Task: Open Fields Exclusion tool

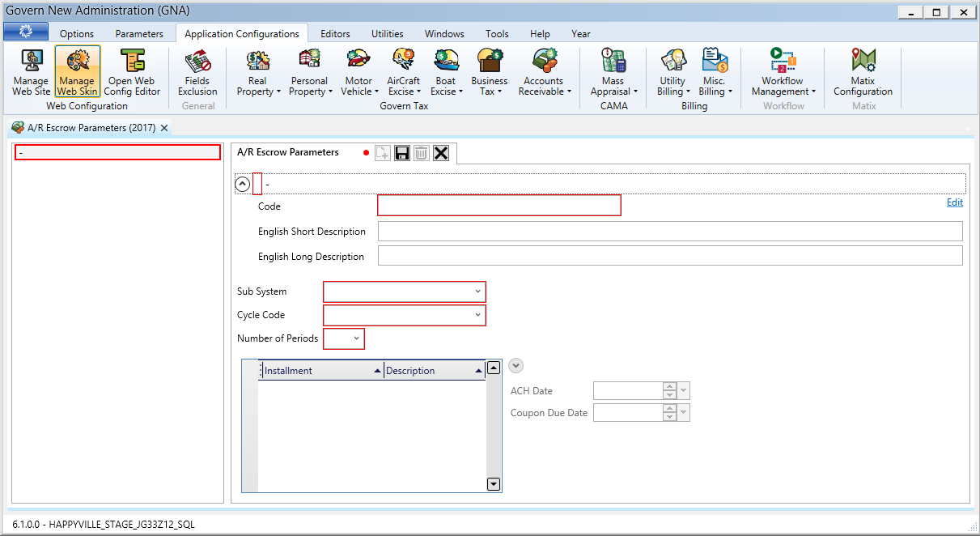Action: click(x=197, y=73)
